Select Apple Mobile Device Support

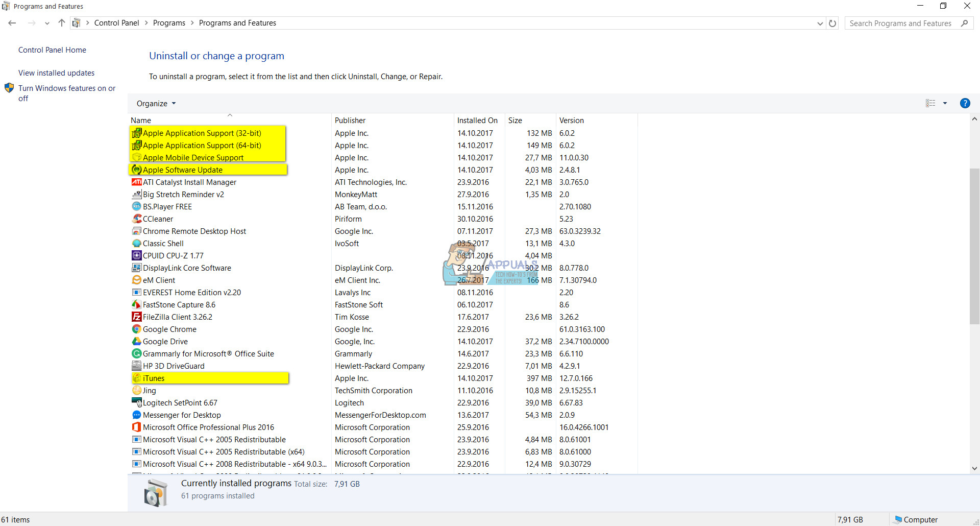click(193, 158)
